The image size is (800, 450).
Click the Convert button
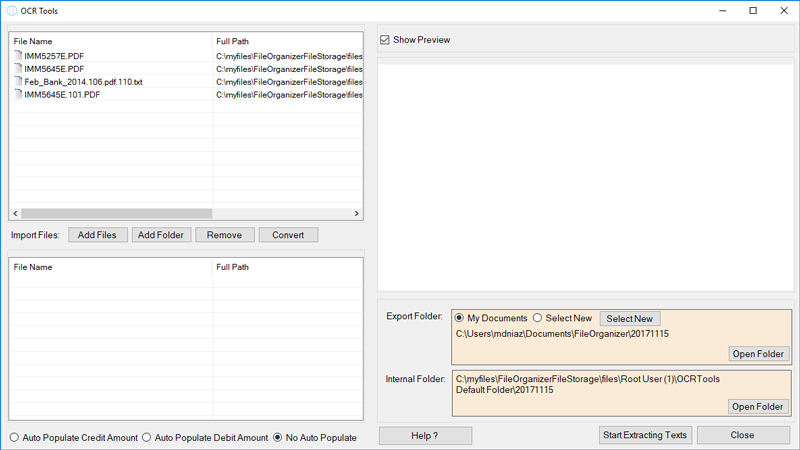288,235
